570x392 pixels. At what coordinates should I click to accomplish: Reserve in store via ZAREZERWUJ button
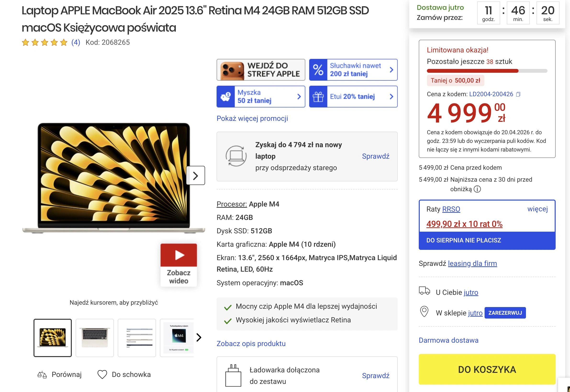pyautogui.click(x=505, y=313)
